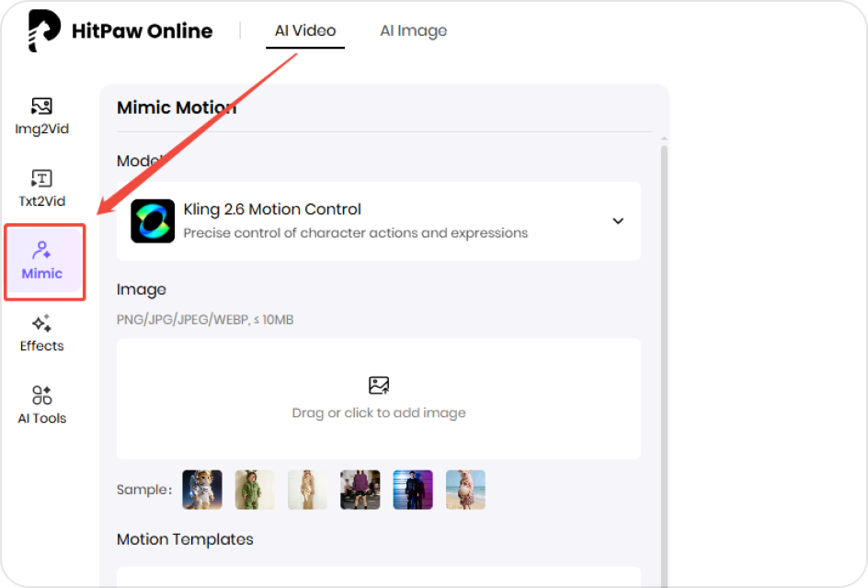Select the Mimic tool icon
This screenshot has width=868, height=588.
click(43, 260)
